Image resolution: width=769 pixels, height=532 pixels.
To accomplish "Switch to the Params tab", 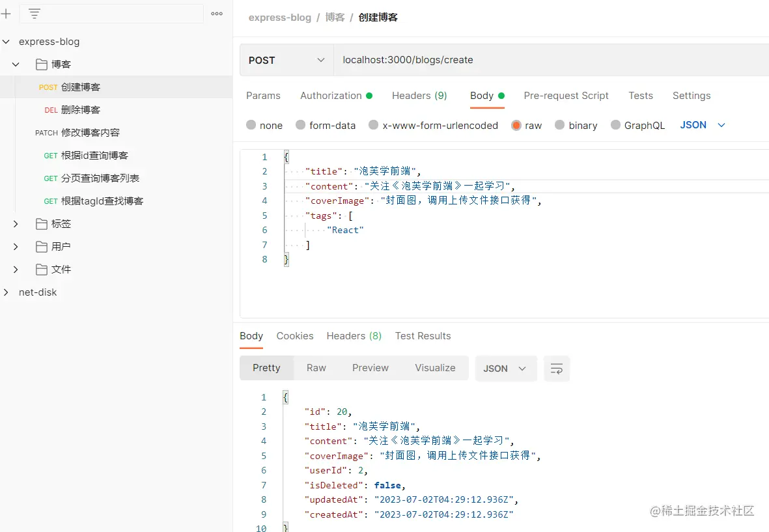I will tap(263, 96).
